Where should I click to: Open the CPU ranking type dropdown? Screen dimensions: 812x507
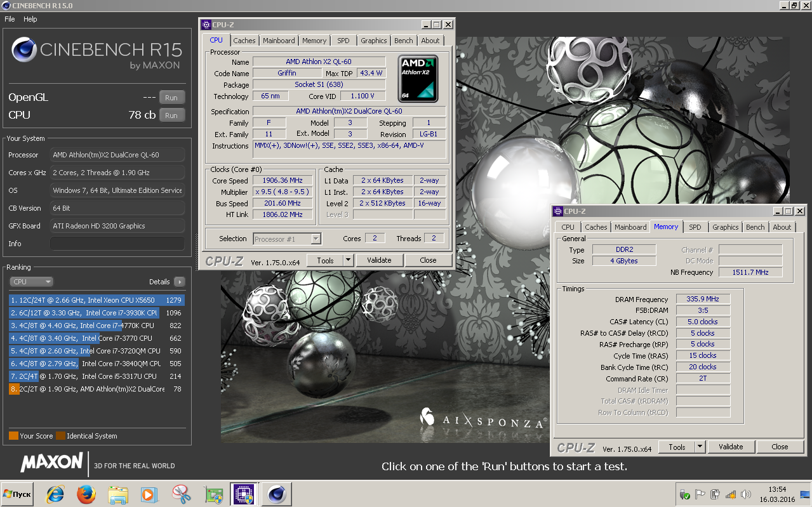point(31,282)
